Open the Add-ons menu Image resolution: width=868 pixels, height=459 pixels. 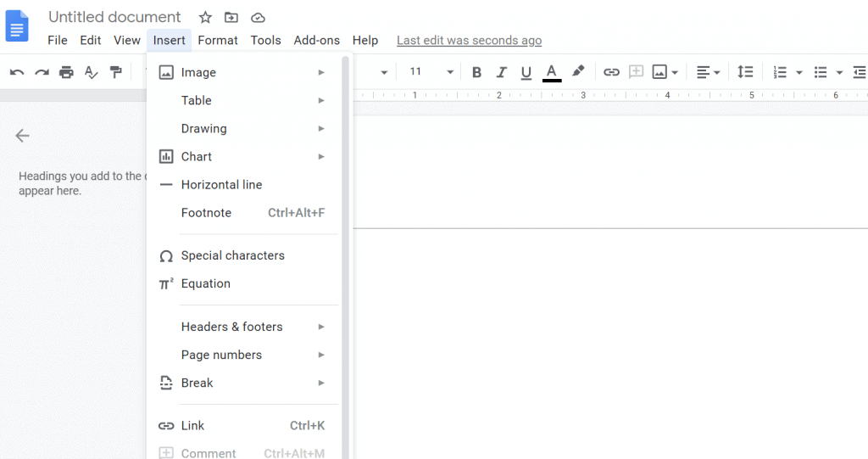[317, 41]
